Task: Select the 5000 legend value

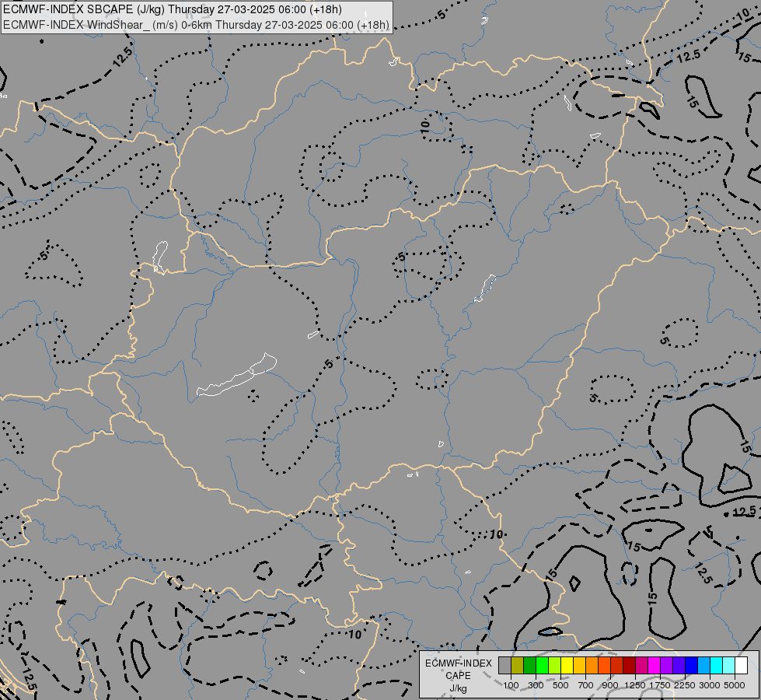Action: click(735, 685)
